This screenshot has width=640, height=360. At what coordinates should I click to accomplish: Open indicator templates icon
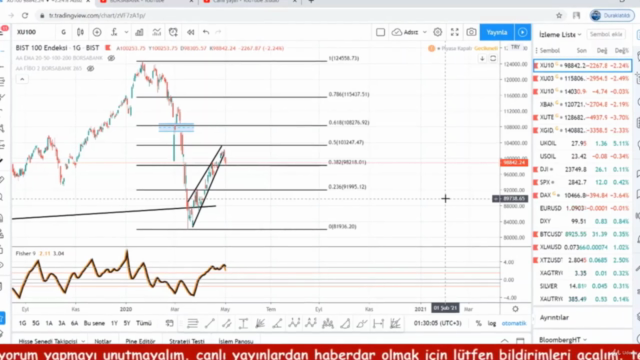click(x=157, y=32)
